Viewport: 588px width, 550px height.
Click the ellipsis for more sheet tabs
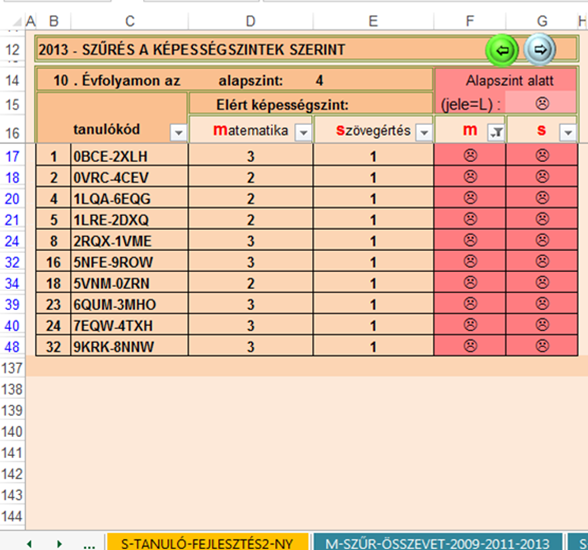tap(89, 545)
